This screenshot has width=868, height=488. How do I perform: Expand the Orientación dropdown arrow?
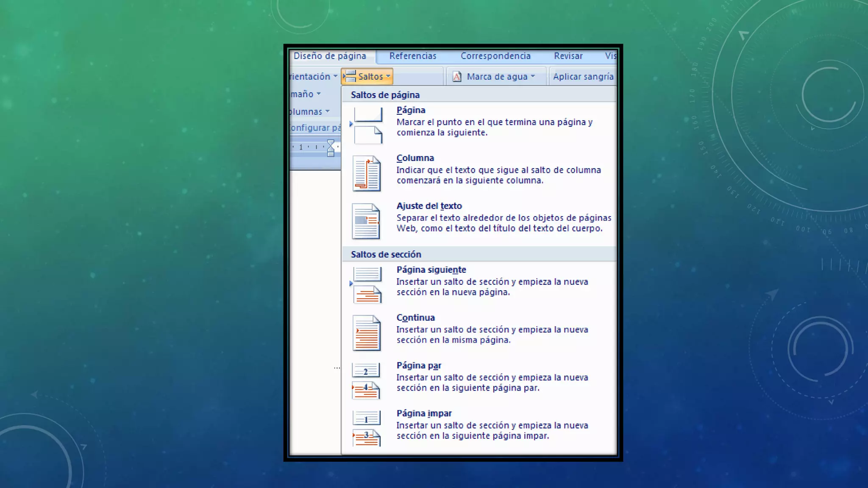[335, 76]
